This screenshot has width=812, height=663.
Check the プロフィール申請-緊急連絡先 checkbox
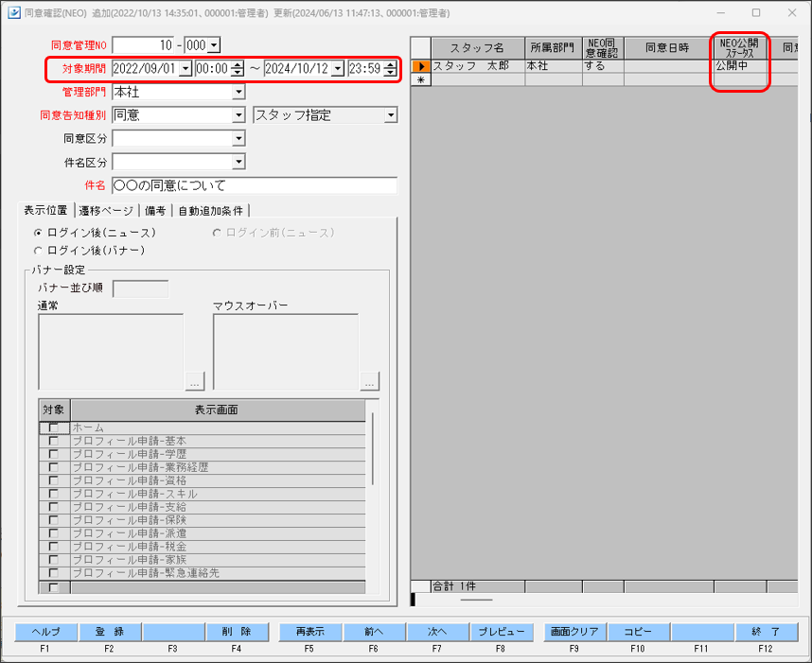53,573
